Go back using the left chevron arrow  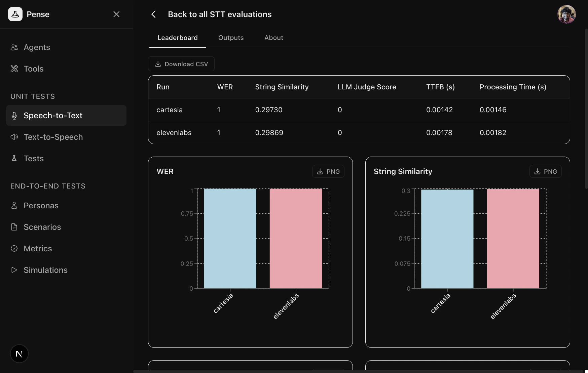coord(154,14)
